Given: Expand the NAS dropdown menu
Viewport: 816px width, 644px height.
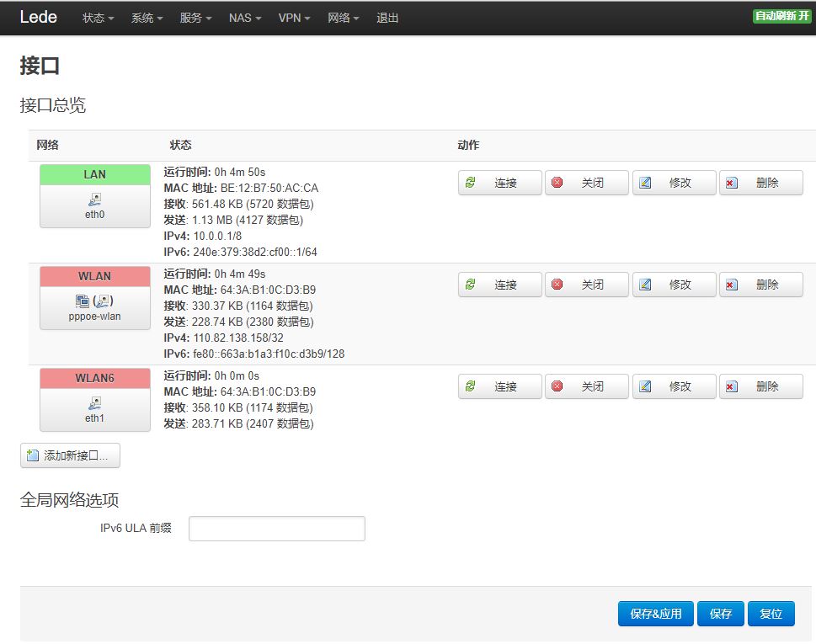Looking at the screenshot, I should click(x=243, y=18).
